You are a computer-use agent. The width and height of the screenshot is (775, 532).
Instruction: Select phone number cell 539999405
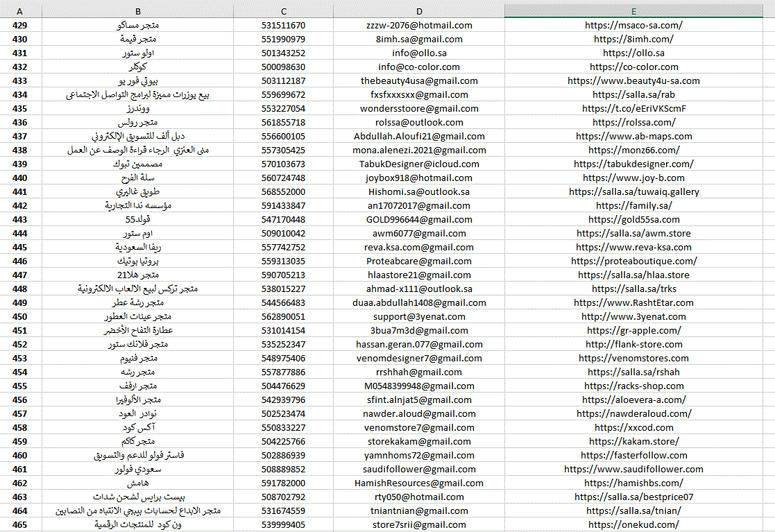283,524
